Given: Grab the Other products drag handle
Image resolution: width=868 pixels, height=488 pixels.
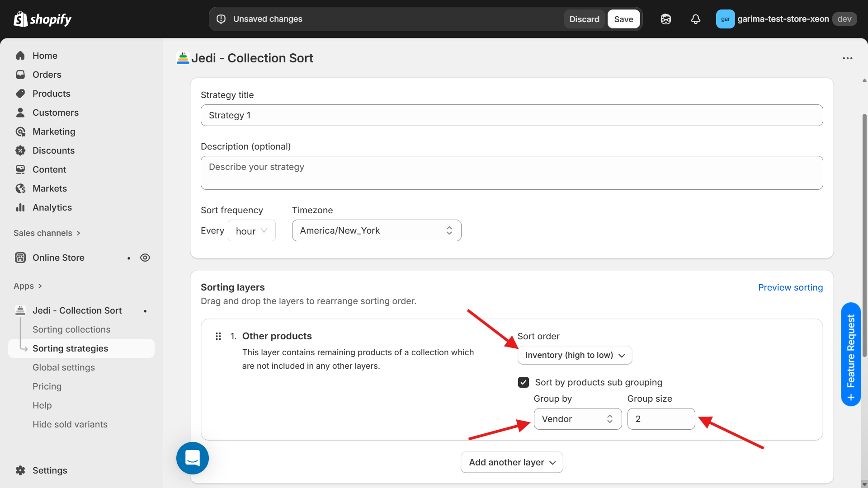Looking at the screenshot, I should 218,336.
